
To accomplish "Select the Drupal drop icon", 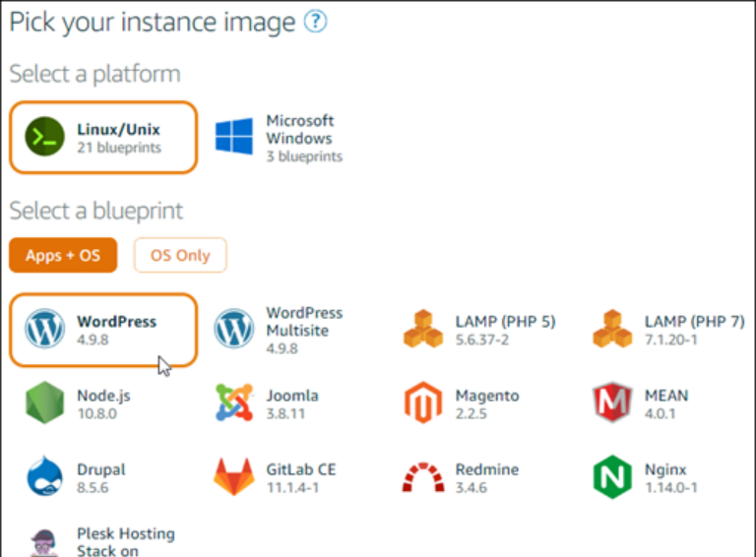I will click(44, 476).
